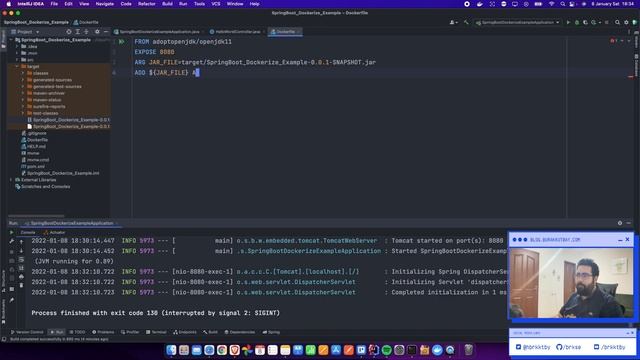Click the Print console icon
640x360 pixels.
point(21,277)
